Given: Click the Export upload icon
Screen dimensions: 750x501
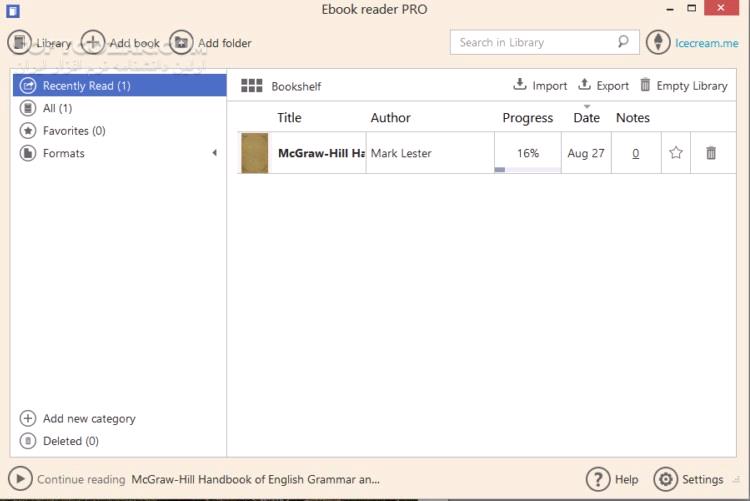Looking at the screenshot, I should [x=584, y=84].
